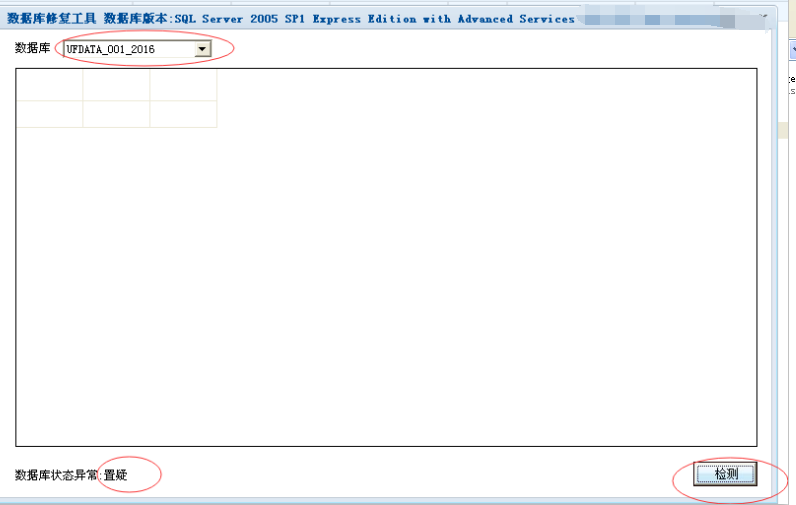Choose the third cell in grid's second row
The image size is (796, 505).
tap(183, 114)
